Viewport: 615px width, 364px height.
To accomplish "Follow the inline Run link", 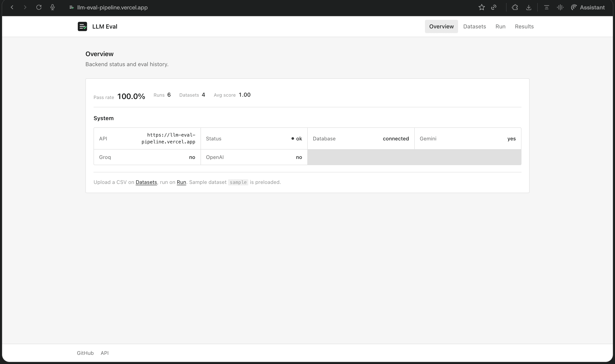I will point(181,182).
